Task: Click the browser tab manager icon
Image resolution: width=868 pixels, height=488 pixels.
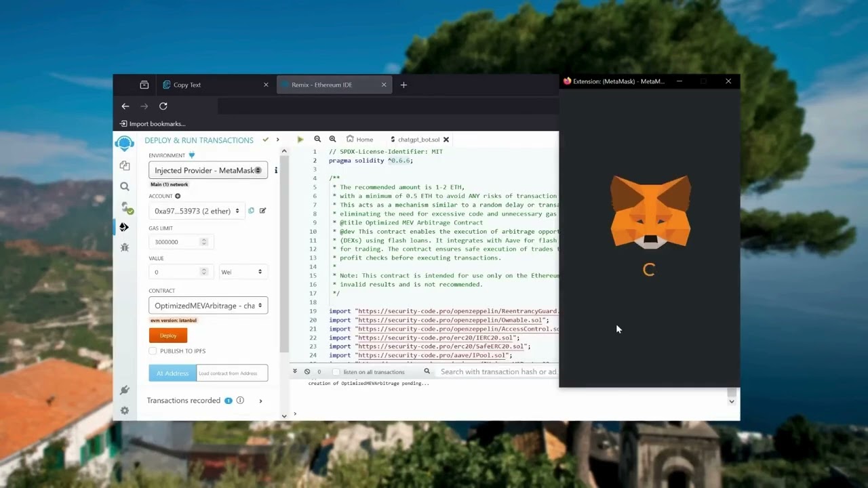Action: pyautogui.click(x=144, y=85)
